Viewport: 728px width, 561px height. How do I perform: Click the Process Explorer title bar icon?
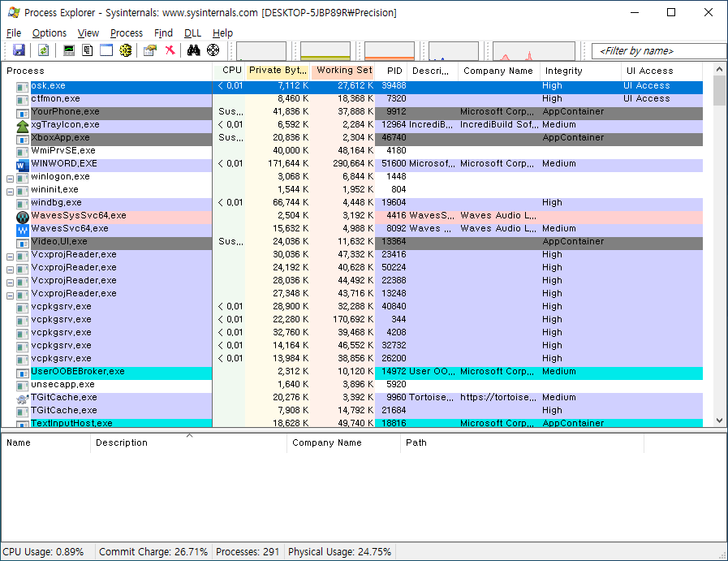pyautogui.click(x=14, y=12)
